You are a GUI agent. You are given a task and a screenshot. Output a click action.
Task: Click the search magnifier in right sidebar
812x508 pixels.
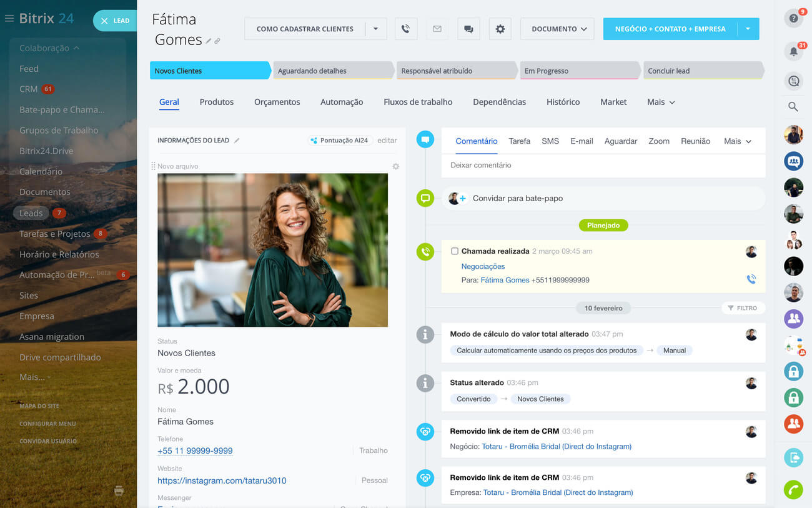point(793,107)
